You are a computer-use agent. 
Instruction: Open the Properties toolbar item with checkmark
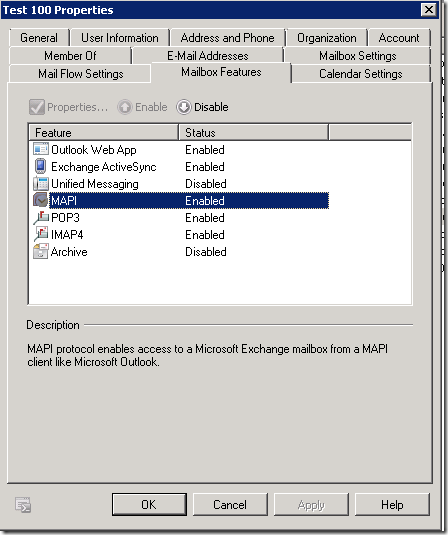click(69, 107)
